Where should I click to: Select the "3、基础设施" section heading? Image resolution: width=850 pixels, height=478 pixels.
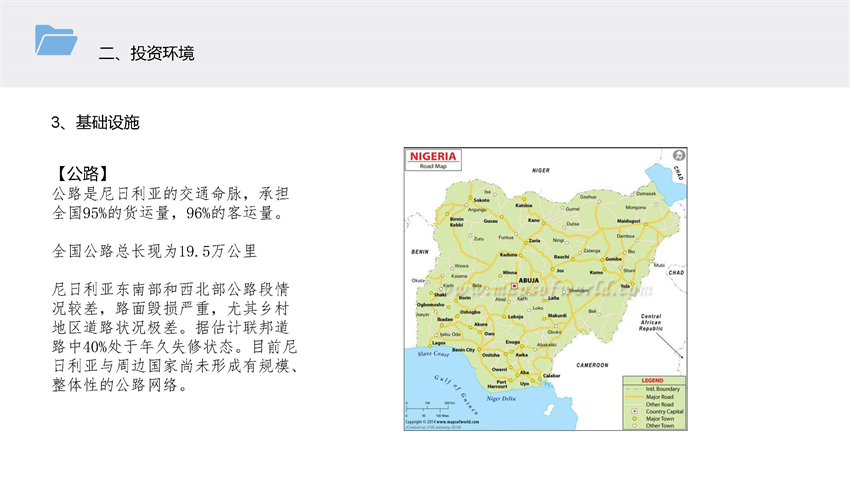pos(95,123)
